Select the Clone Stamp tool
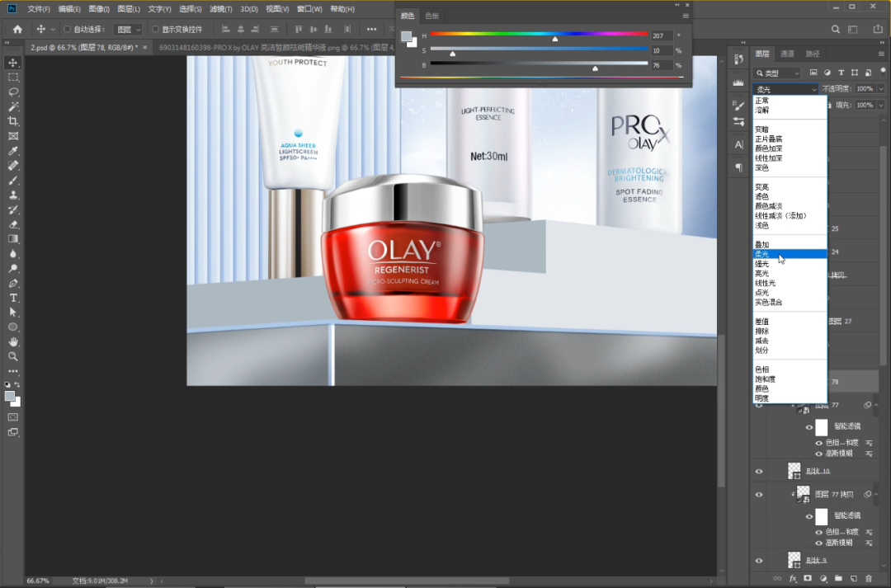Viewport: 891px width, 588px height. pyautogui.click(x=13, y=195)
